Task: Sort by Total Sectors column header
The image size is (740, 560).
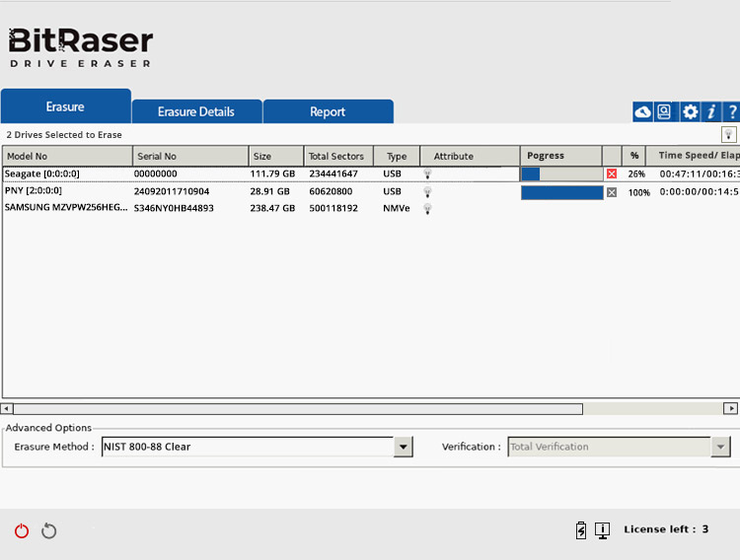Action: click(338, 156)
